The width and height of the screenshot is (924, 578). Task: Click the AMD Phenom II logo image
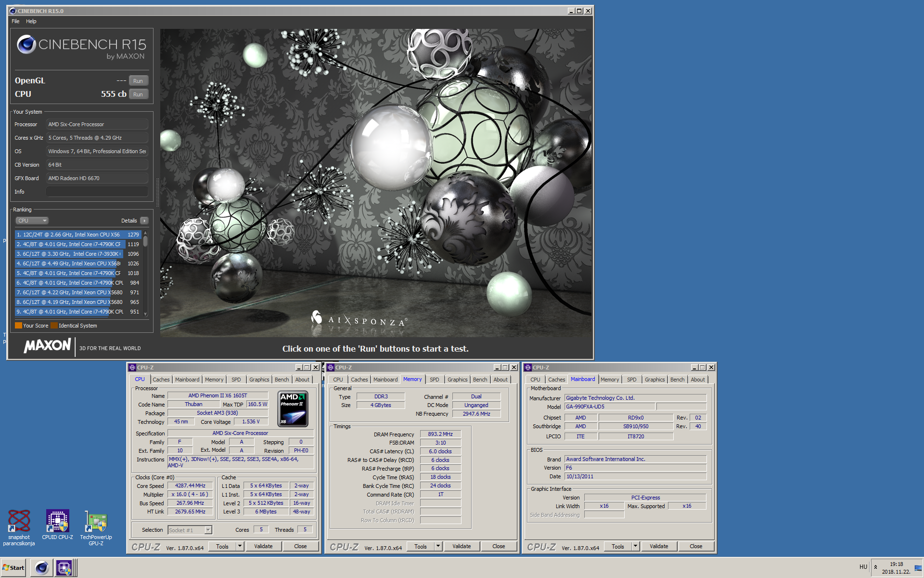293,409
